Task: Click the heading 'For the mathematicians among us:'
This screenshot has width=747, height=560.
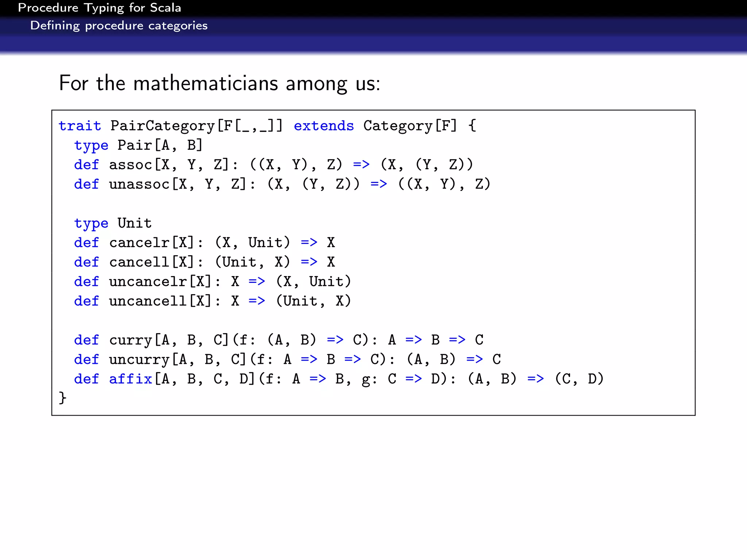Action: 219,83
